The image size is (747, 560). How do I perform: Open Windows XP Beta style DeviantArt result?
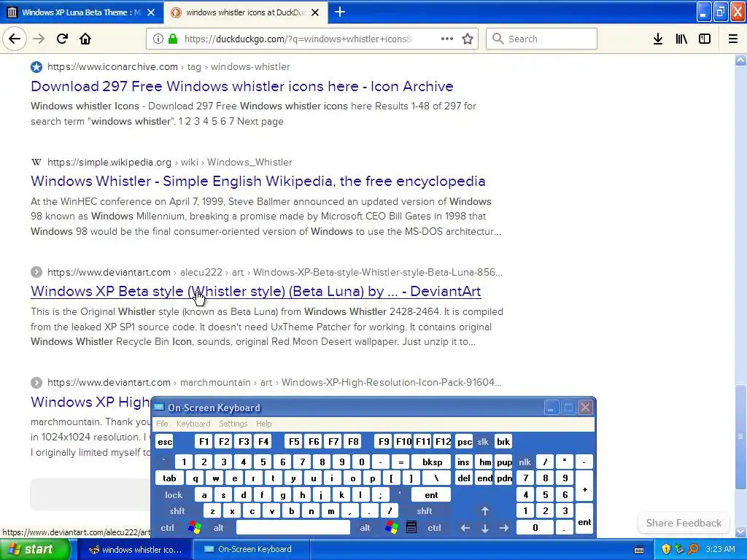(x=256, y=291)
